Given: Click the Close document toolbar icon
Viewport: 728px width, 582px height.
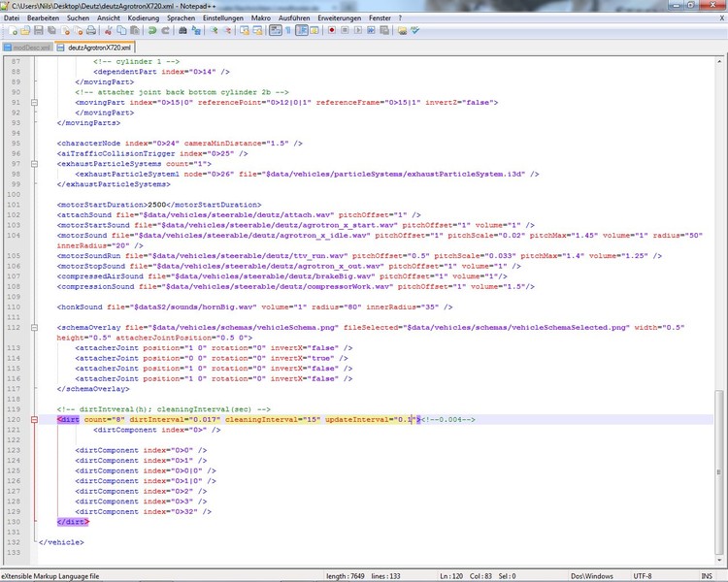Looking at the screenshot, I should point(65,31).
